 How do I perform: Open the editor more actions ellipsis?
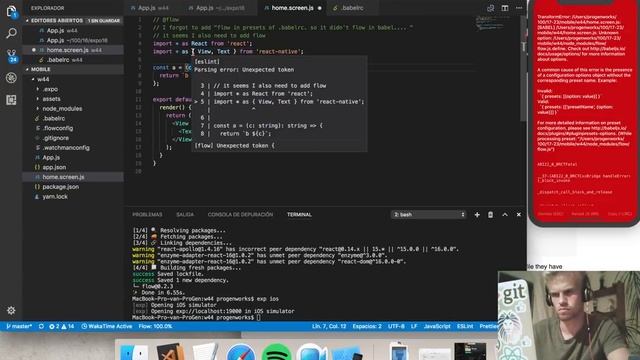pyautogui.click(x=519, y=8)
